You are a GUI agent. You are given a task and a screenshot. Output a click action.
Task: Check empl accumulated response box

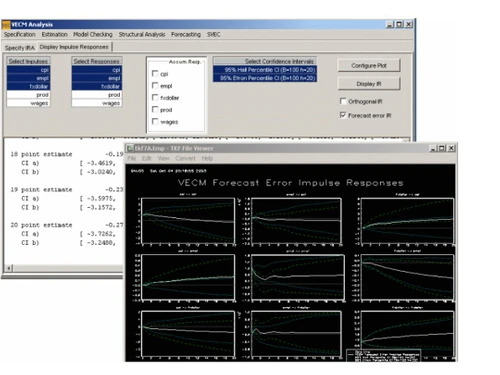[x=155, y=85]
